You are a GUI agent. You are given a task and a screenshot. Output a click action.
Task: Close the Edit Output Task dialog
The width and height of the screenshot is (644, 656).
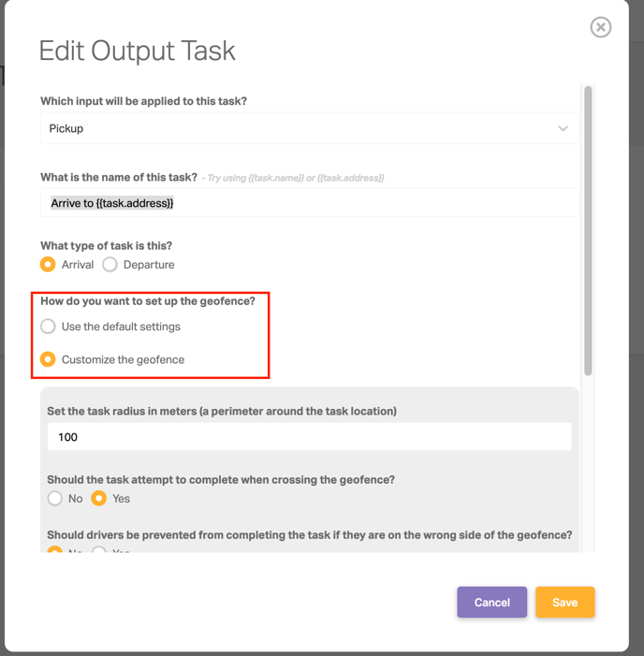[x=601, y=27]
